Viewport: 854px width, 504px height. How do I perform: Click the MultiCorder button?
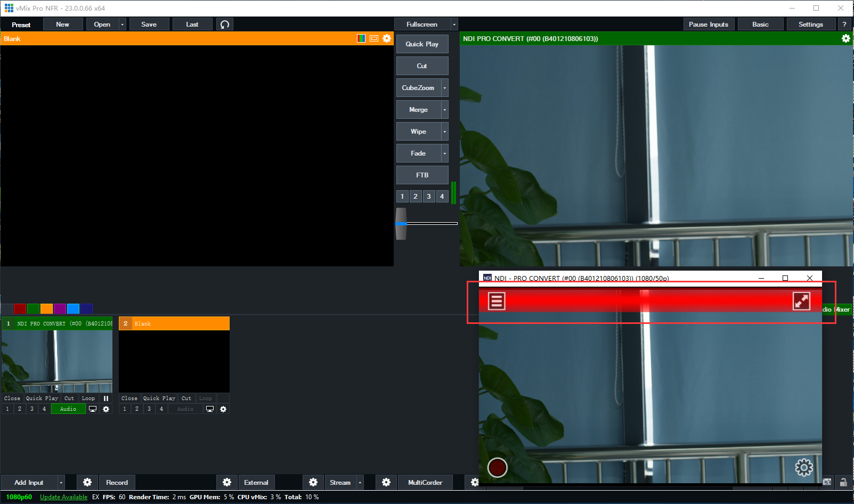[x=425, y=482]
